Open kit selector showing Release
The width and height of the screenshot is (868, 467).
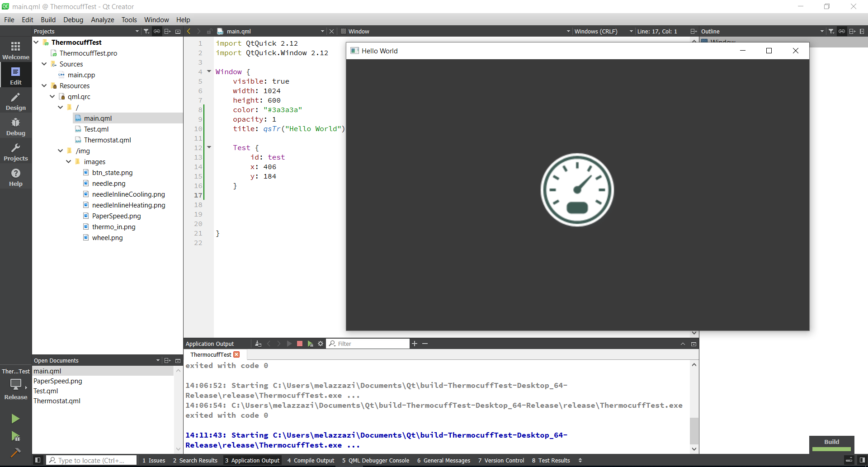coord(16,384)
